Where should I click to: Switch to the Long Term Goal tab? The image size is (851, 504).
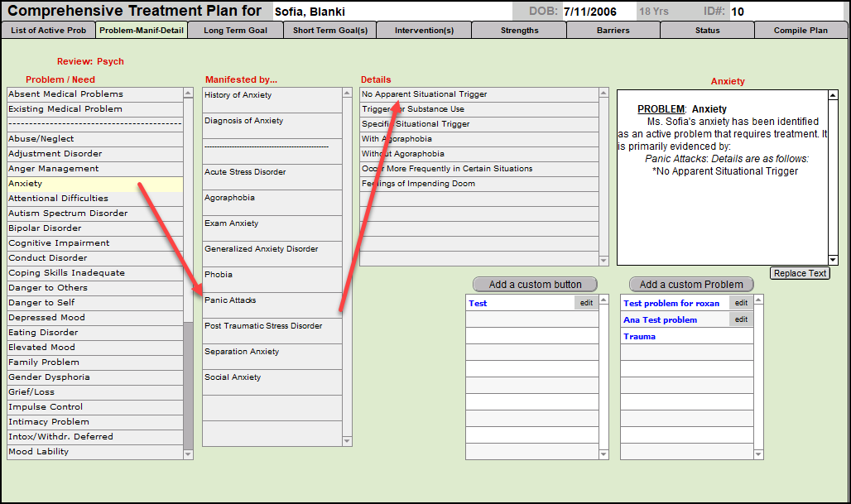pos(235,31)
